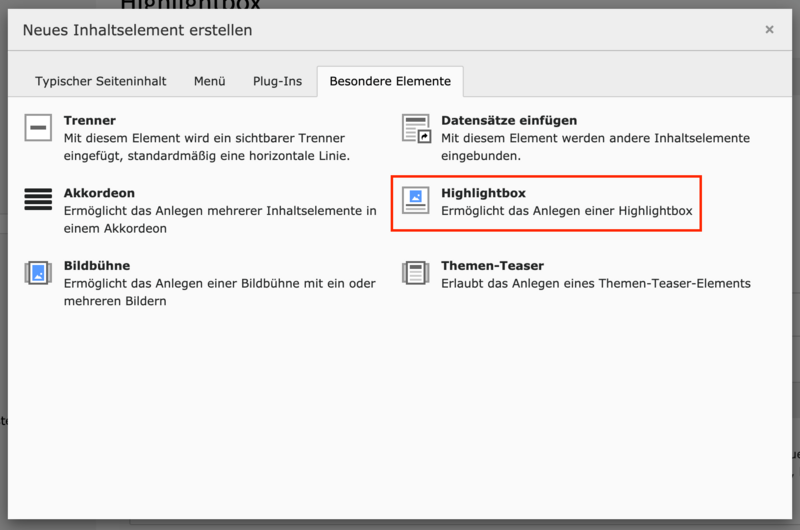Close the Neues Inhaltselement erstellen dialog
The height and width of the screenshot is (530, 800).
coord(769,30)
